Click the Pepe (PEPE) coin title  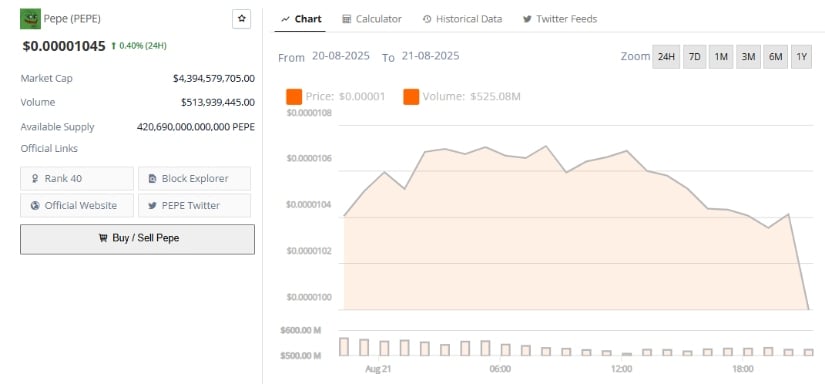pos(72,19)
